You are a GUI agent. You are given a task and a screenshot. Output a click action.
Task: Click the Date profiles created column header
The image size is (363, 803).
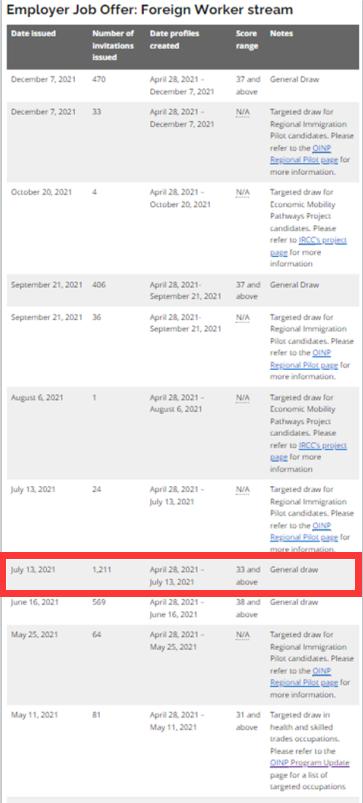point(174,39)
